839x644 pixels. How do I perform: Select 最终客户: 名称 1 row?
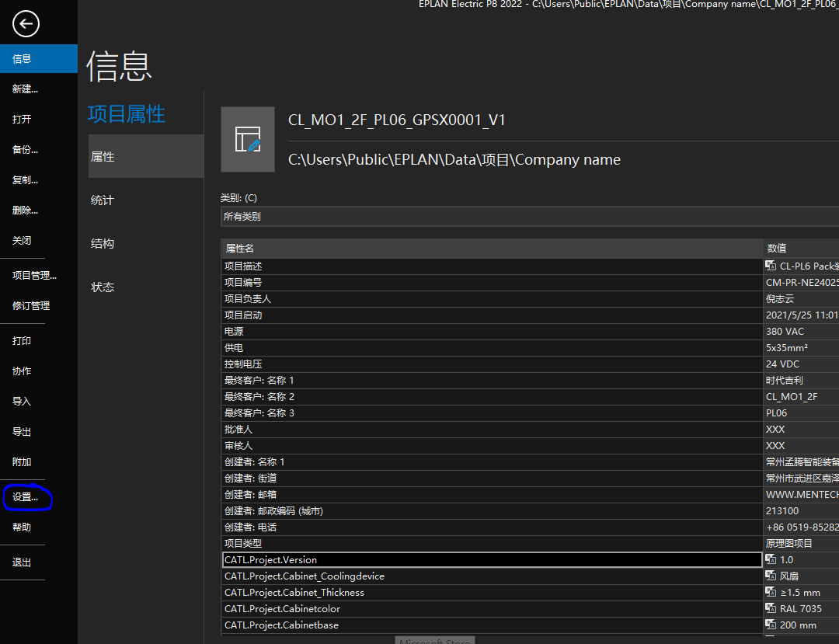493,381
